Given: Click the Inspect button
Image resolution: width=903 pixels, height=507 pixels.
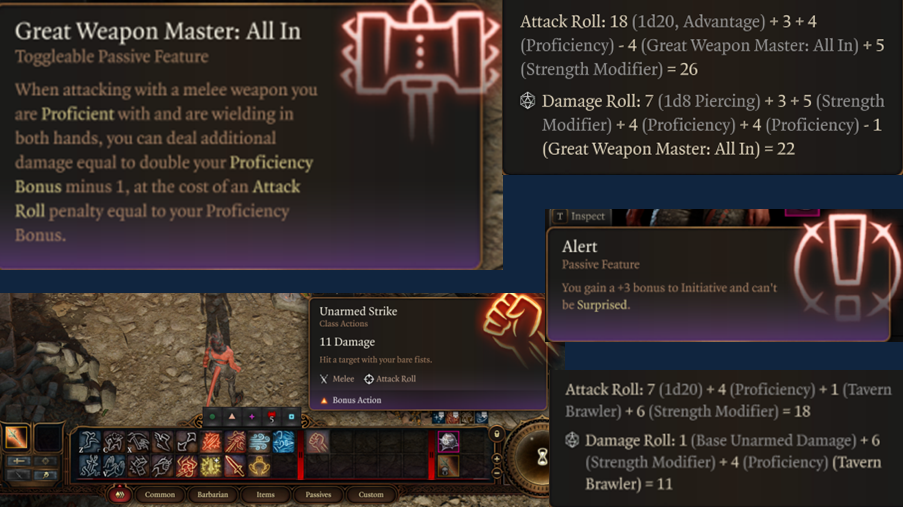Looking at the screenshot, I should tap(580, 216).
